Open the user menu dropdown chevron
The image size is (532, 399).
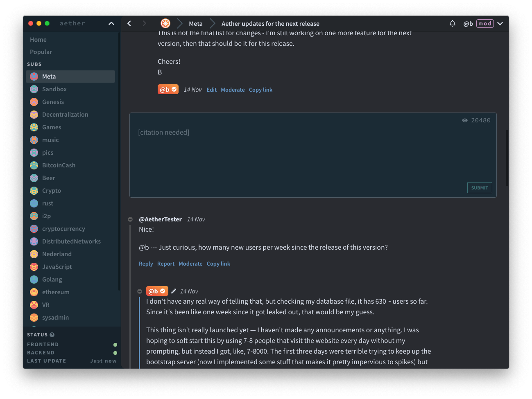coord(500,23)
